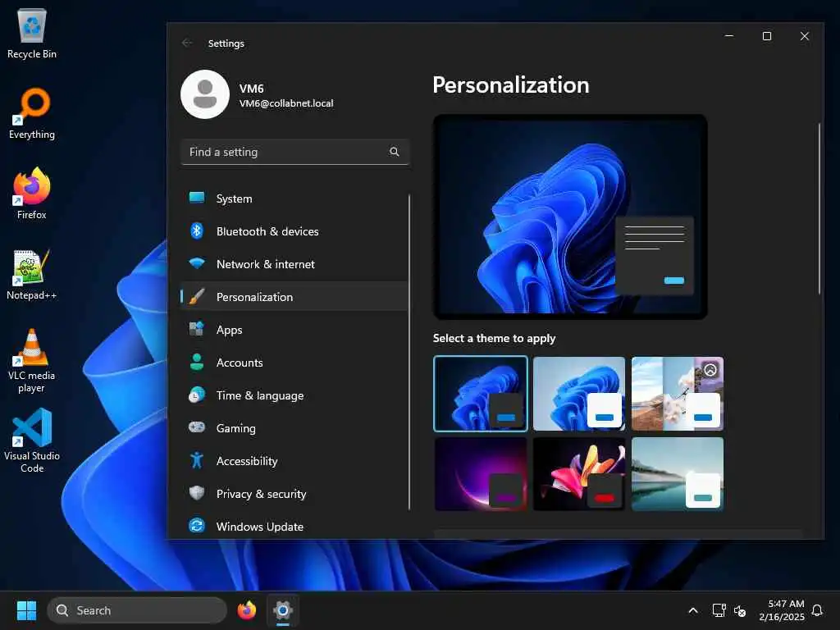This screenshot has width=840, height=630.
Task: Apply the light Windows bloom theme
Action: (x=579, y=393)
